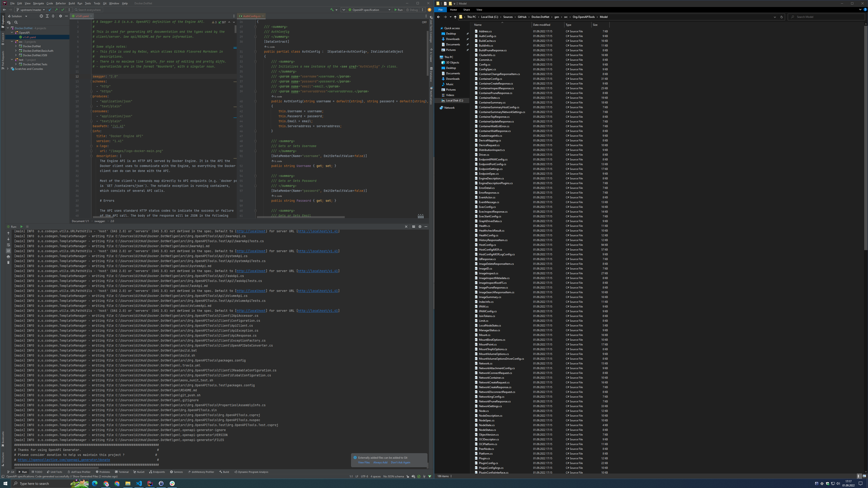This screenshot has width=868, height=488.
Task: Click the Git update project arrow icon
Action: [x=50, y=10]
